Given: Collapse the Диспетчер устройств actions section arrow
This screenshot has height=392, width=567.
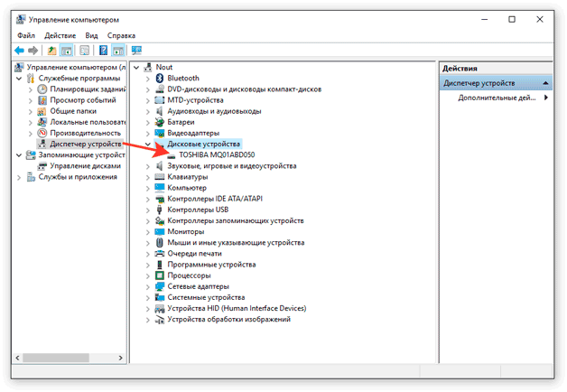Looking at the screenshot, I should click(x=545, y=83).
